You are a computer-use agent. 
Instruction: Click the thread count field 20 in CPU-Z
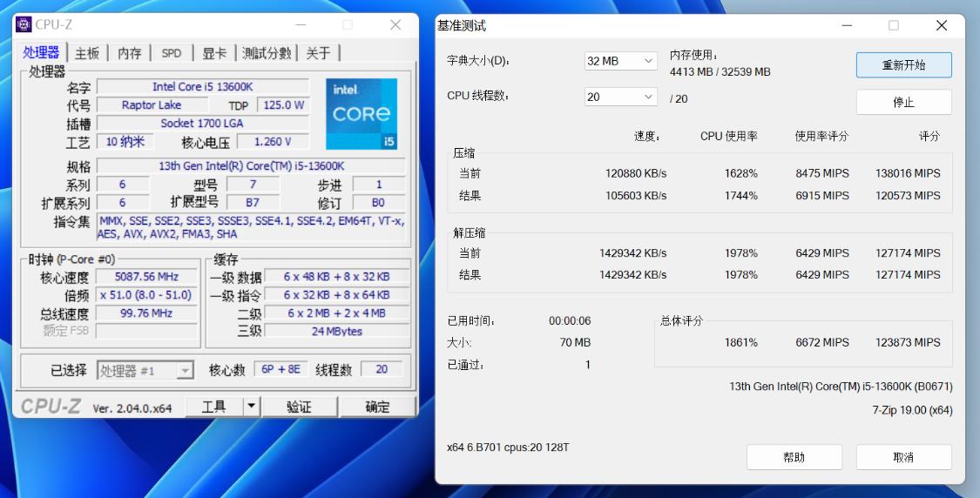tap(382, 369)
